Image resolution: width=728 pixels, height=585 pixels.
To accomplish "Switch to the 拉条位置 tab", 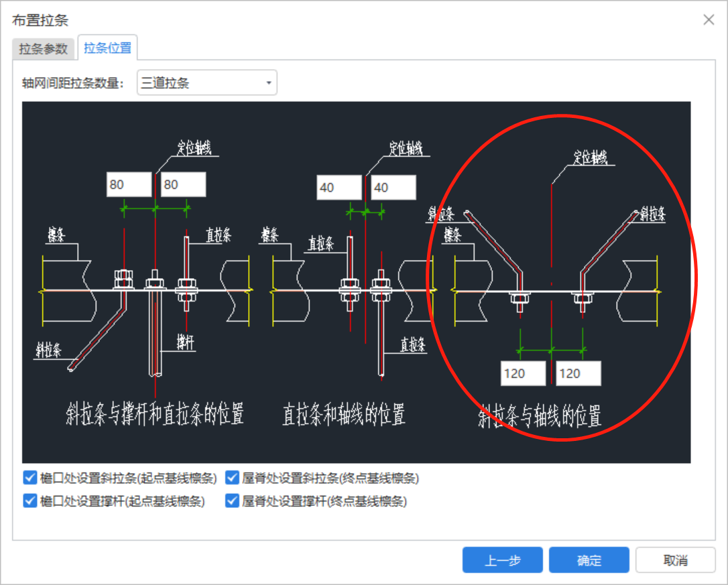I will click(107, 48).
